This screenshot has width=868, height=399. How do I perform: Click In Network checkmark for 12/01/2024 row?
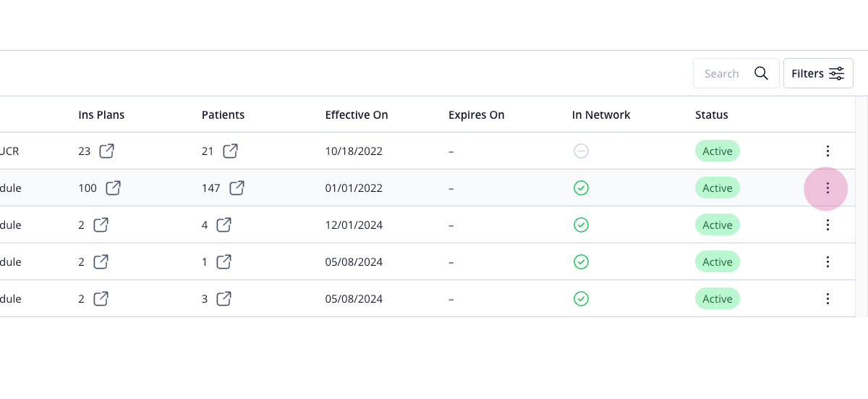(x=581, y=225)
